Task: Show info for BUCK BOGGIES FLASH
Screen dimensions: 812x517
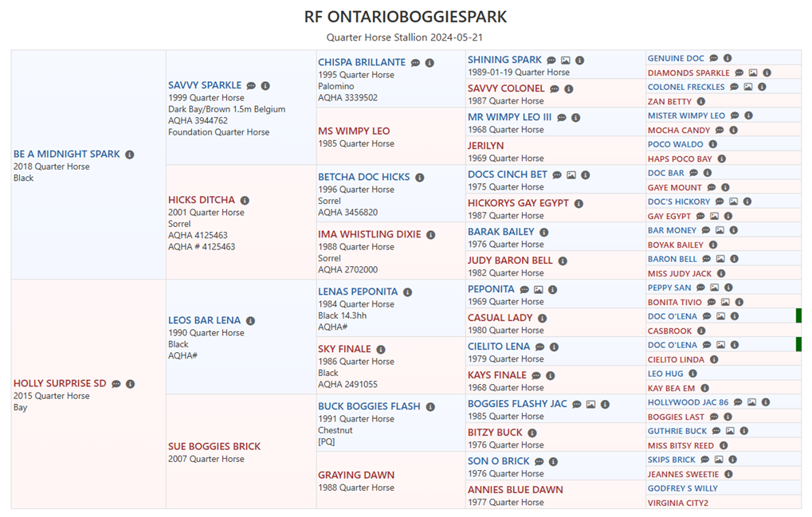Action: [x=430, y=407]
